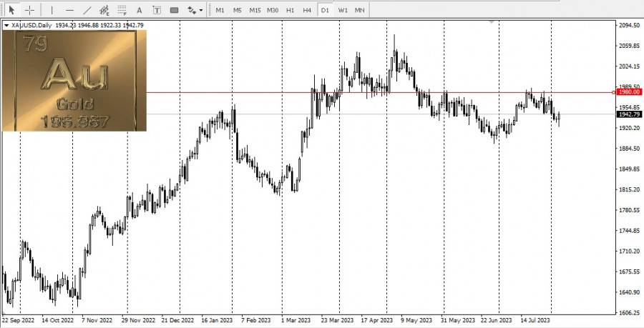The height and width of the screenshot is (328, 644).
Task: Pick the Fibonacci retracement tool
Action: tap(122, 10)
